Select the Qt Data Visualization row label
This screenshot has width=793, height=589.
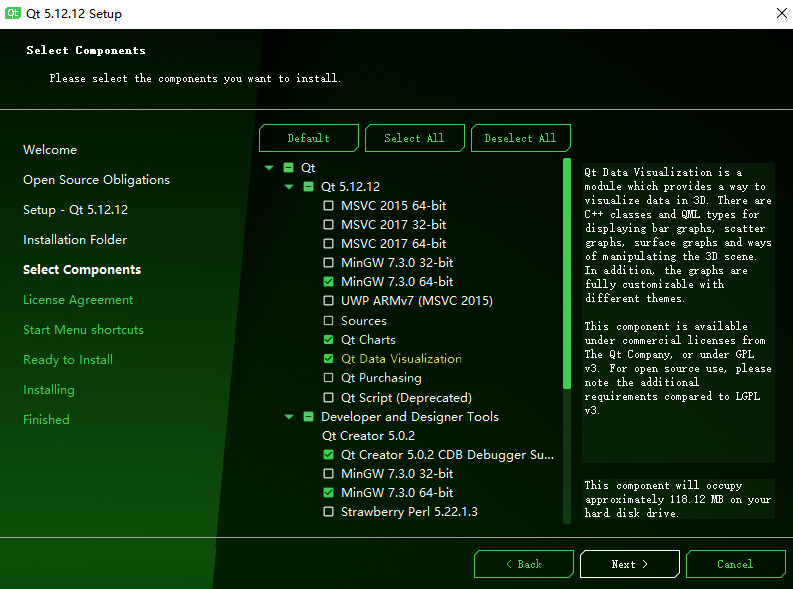401,358
